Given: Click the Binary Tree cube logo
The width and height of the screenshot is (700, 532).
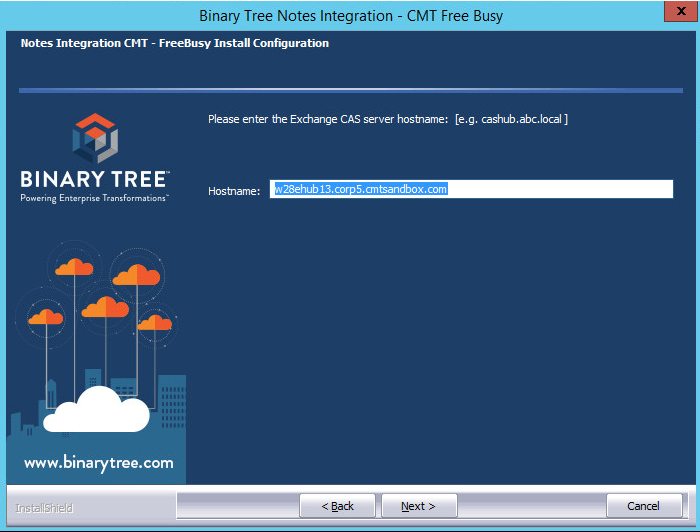Looking at the screenshot, I should pos(95,137).
